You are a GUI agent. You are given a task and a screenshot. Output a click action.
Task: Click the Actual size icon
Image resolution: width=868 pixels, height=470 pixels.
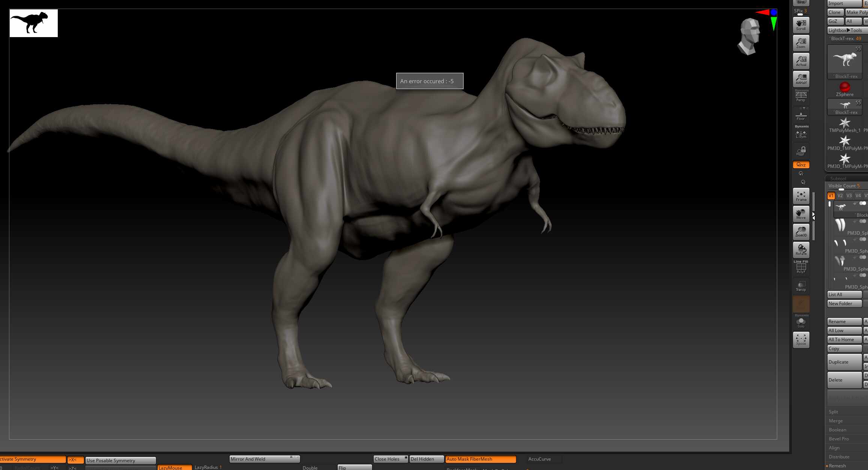(801, 61)
